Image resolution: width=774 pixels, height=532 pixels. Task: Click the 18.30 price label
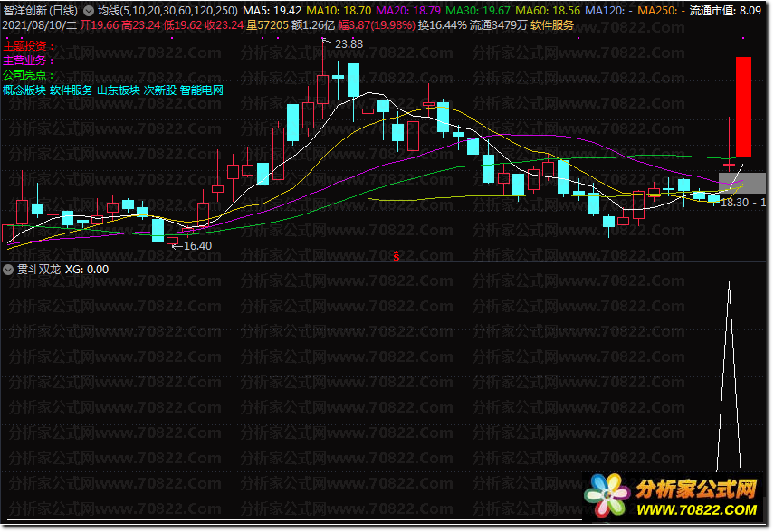point(734,203)
